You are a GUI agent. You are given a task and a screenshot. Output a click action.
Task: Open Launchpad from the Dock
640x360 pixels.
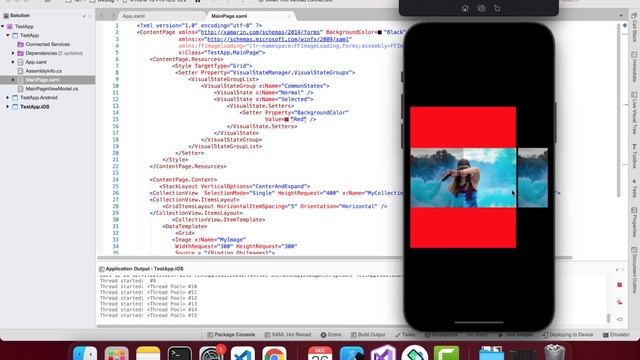(x=116, y=353)
